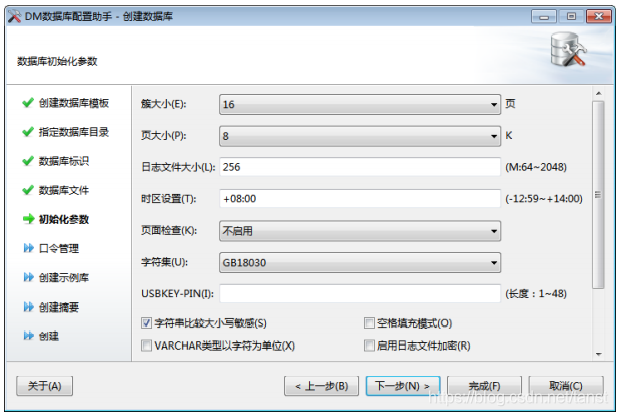Click the (-12:59~+14:00) hint text

click(x=544, y=199)
